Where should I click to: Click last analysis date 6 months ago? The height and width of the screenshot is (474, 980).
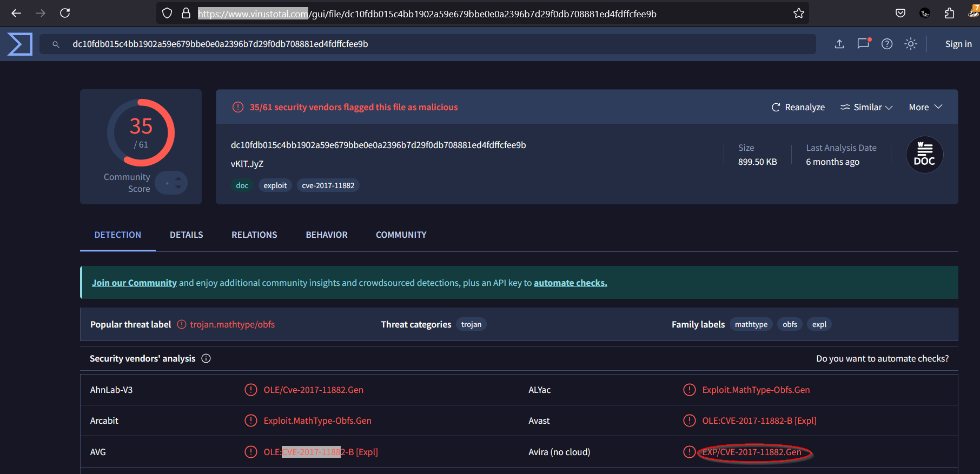(833, 162)
